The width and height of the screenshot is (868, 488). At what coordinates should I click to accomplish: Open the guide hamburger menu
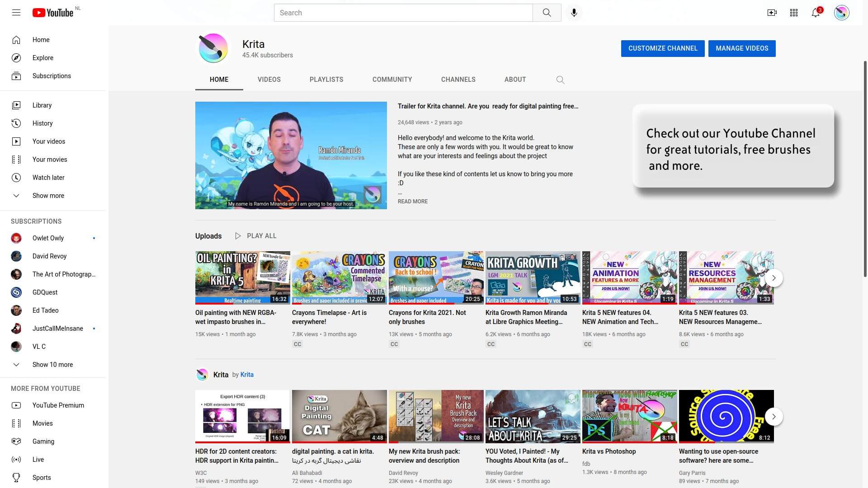click(x=16, y=12)
